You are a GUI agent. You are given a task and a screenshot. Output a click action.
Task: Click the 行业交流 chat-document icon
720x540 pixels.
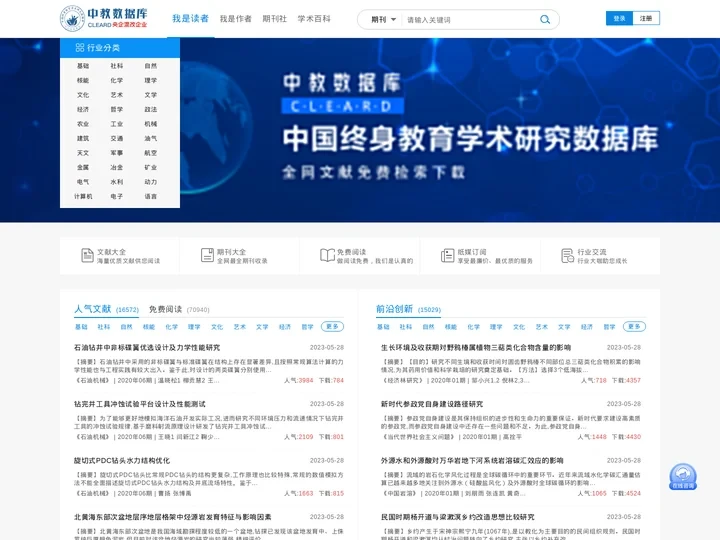coord(568,255)
